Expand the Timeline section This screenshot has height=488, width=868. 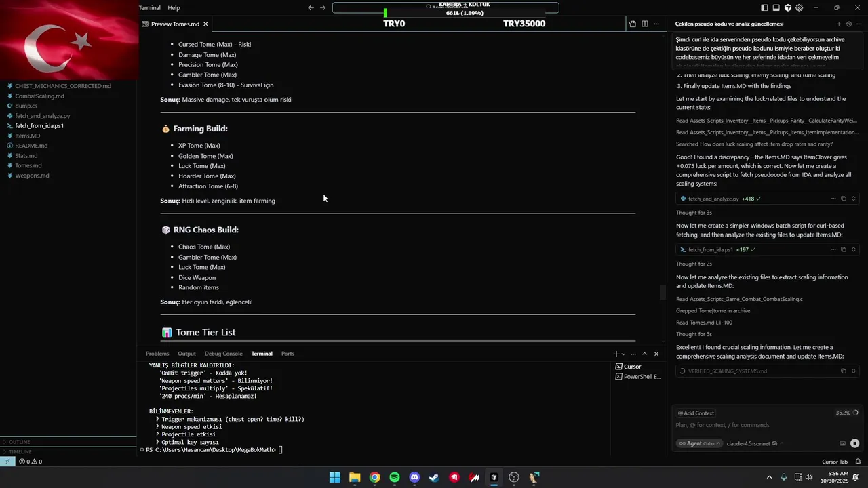20,451
